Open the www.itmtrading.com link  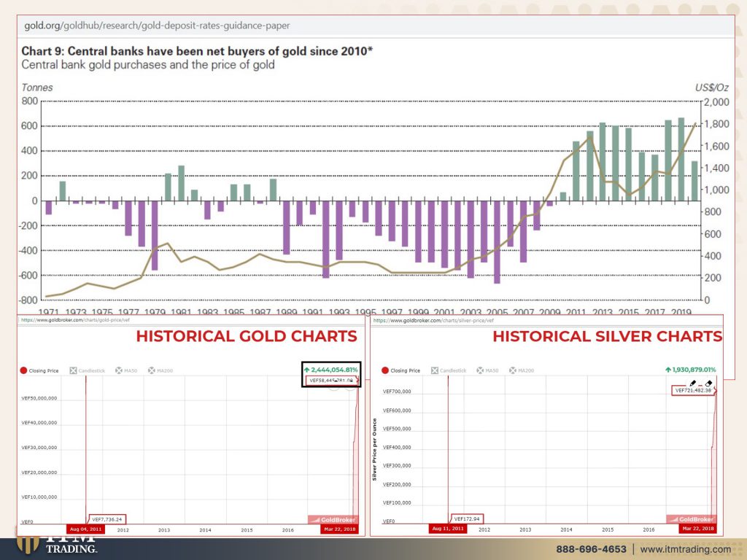684,549
